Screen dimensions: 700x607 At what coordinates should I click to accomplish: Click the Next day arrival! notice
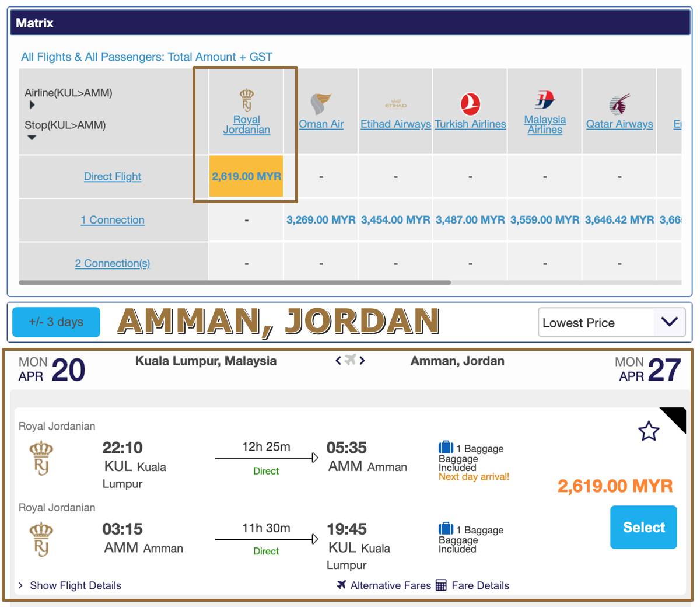click(x=474, y=476)
